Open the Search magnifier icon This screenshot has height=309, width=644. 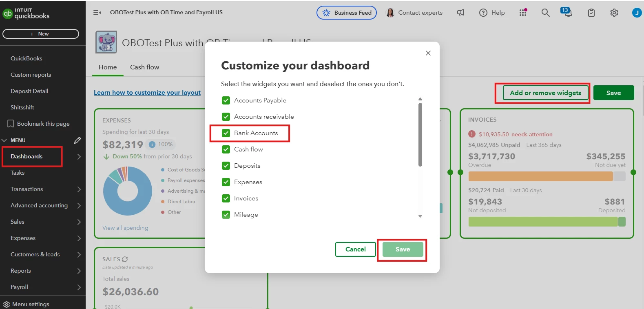coord(545,13)
